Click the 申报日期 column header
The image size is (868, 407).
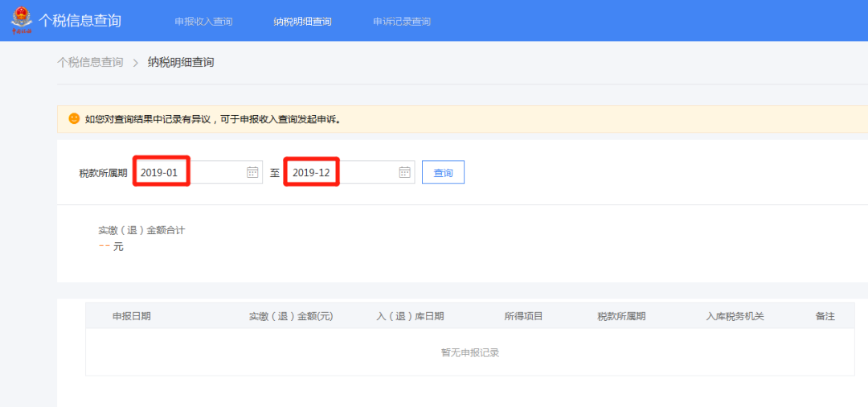point(132,316)
